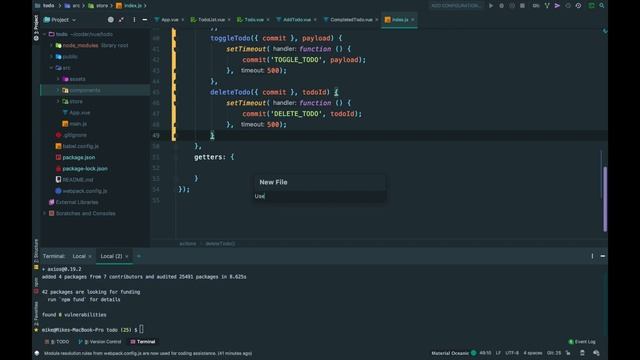Expand the assets folder

58,79
